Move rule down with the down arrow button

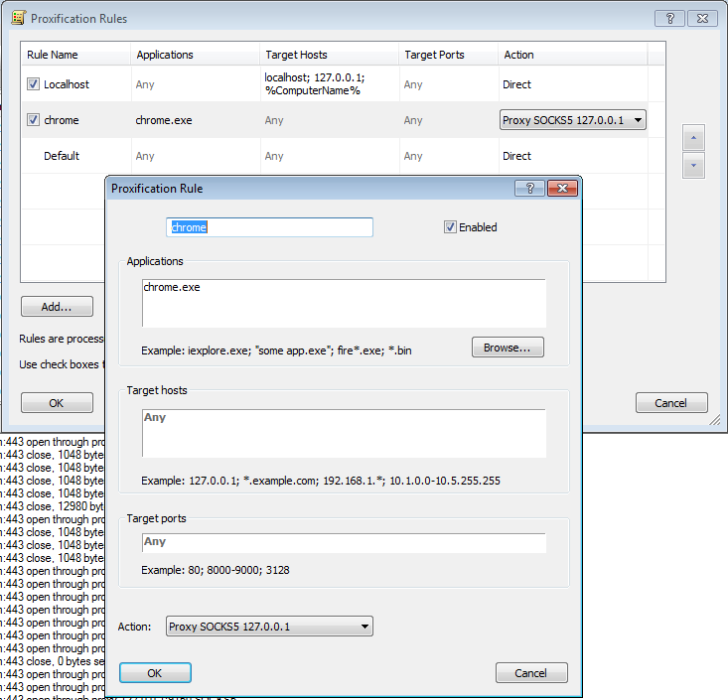coord(695,166)
